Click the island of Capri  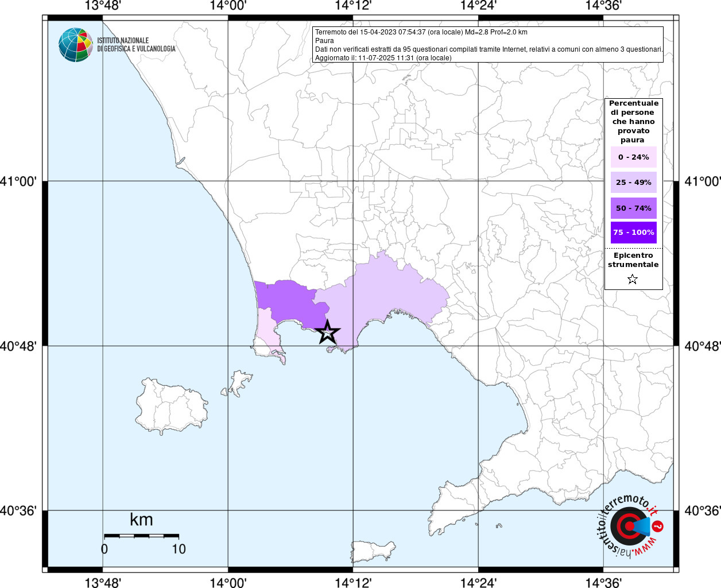tap(374, 552)
